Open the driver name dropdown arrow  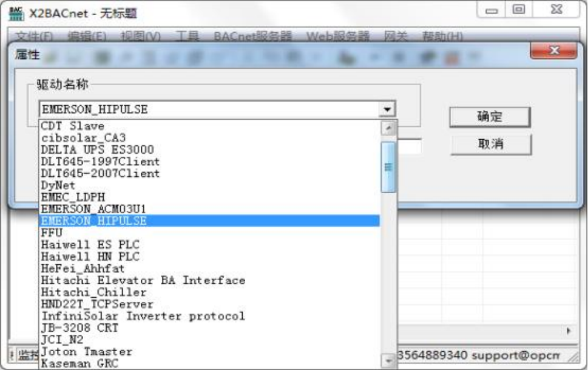[387, 110]
